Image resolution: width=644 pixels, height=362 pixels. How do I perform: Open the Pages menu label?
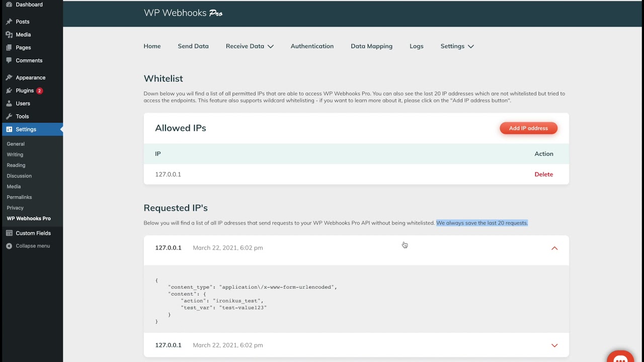tap(23, 47)
